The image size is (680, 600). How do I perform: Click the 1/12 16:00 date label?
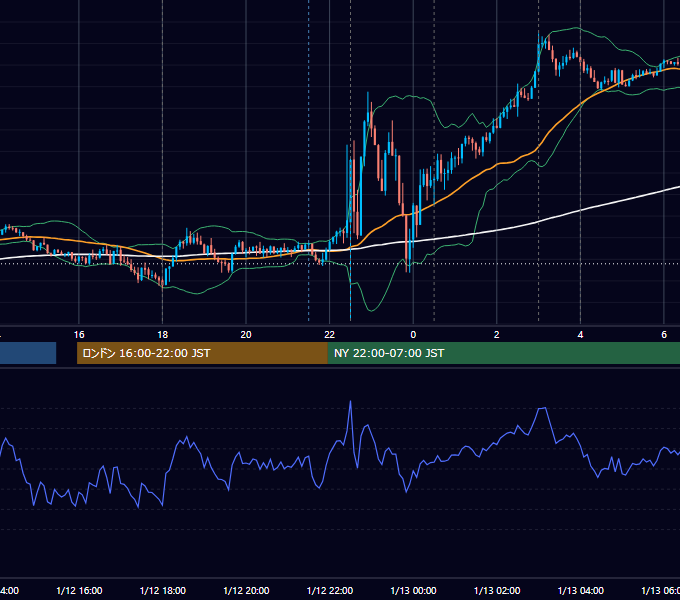point(79,591)
